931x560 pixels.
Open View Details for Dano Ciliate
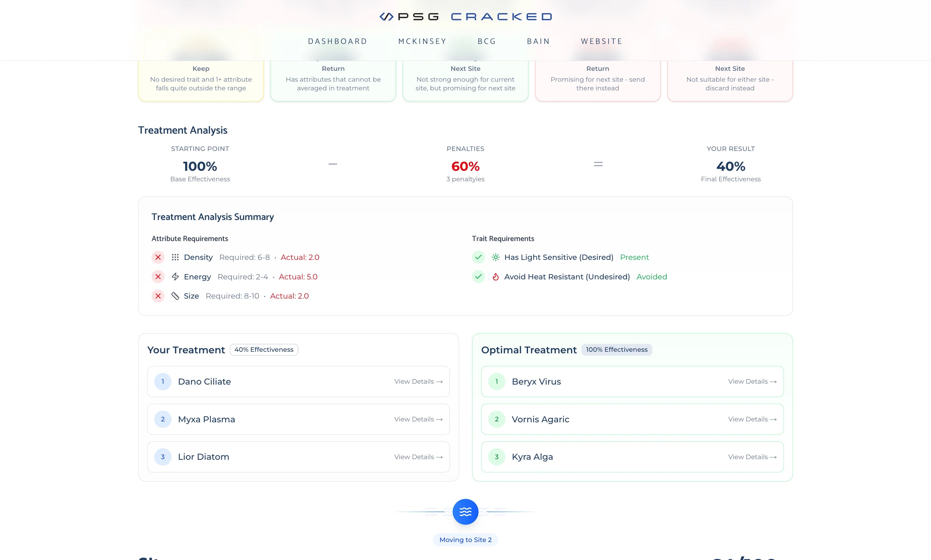click(x=418, y=381)
